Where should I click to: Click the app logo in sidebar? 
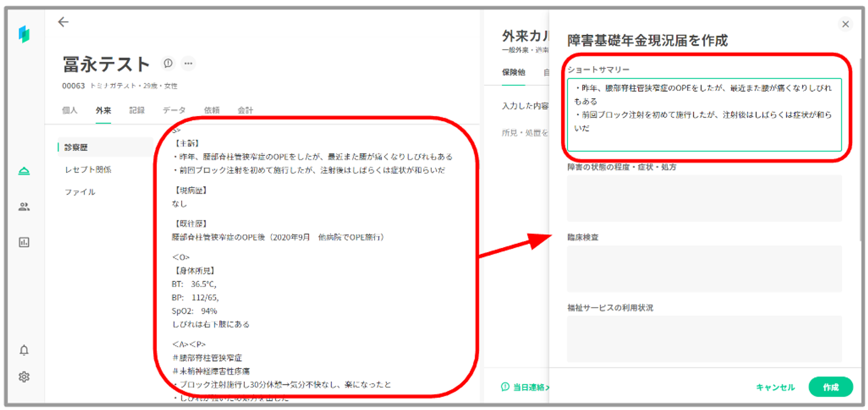coord(24,34)
